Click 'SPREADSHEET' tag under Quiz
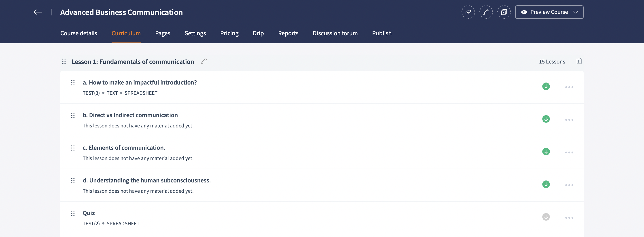The image size is (644, 237). 123,224
